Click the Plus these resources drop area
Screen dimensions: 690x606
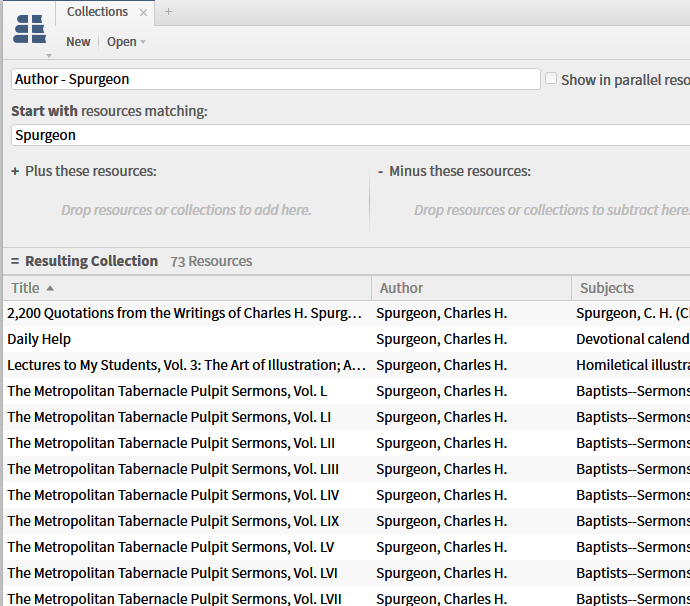pos(186,210)
